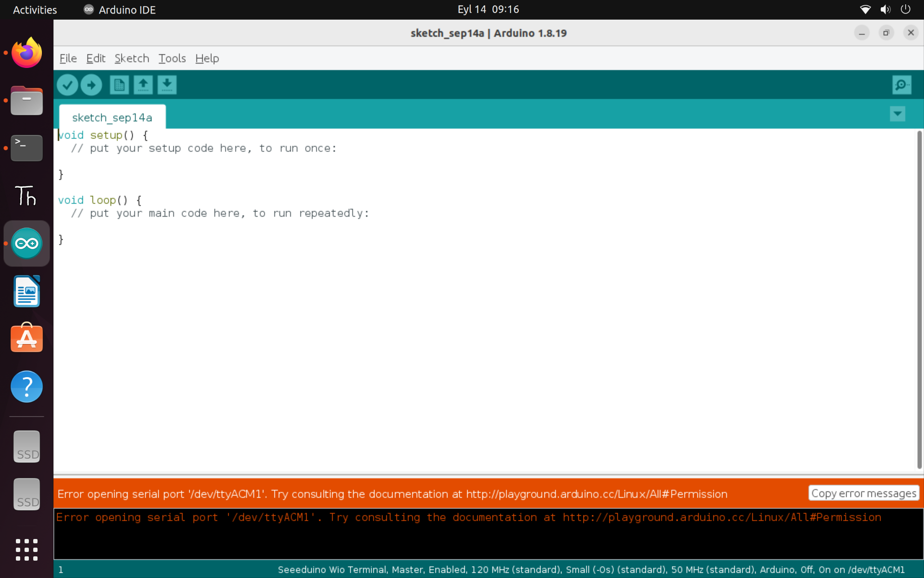Open LibreOffice Writer from dock
This screenshot has height=578, width=924.
[26, 291]
